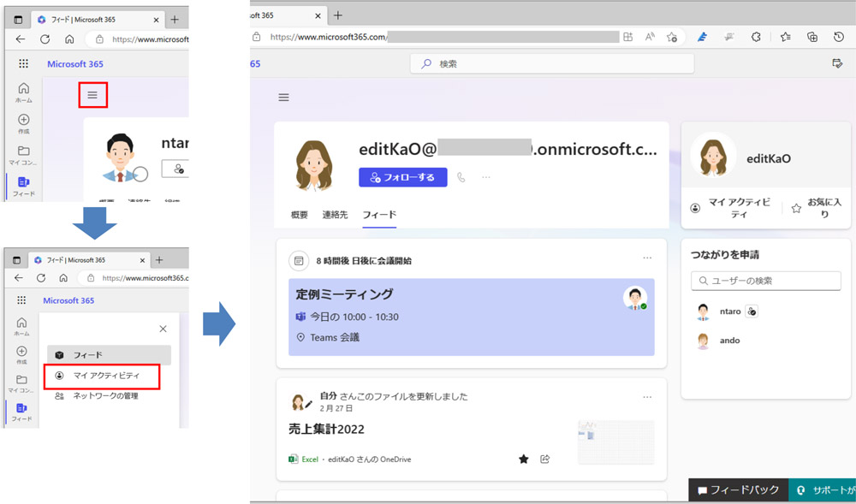Click サポート button at bottom right
This screenshot has height=504, width=856.
pyautogui.click(x=823, y=489)
